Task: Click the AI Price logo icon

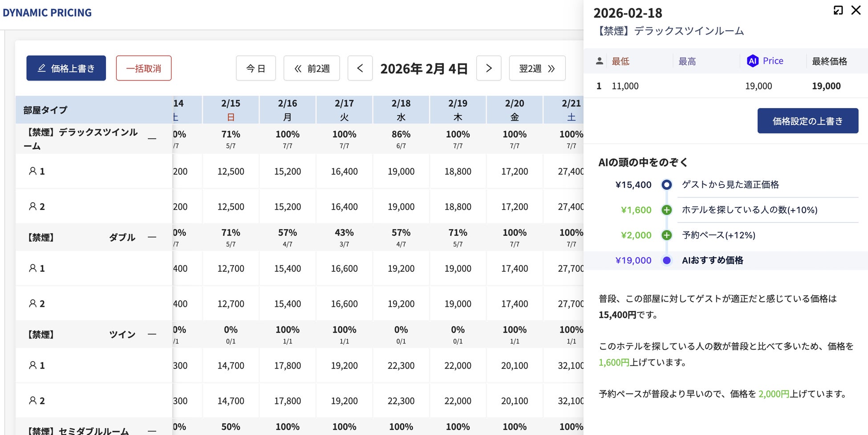Action: 753,61
